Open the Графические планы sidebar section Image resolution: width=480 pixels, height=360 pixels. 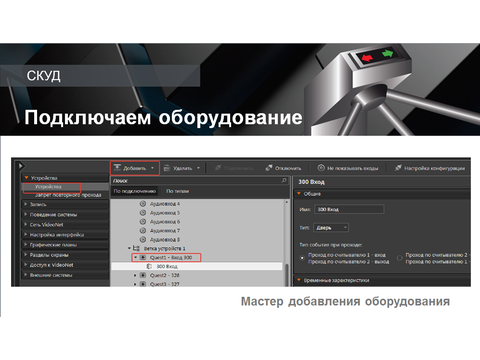(65, 245)
